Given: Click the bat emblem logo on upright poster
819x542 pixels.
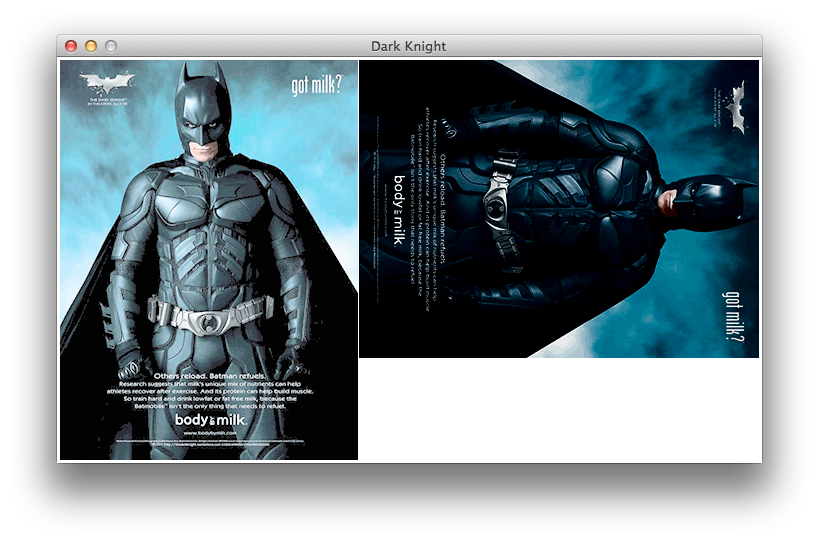Looking at the screenshot, I should point(108,84).
